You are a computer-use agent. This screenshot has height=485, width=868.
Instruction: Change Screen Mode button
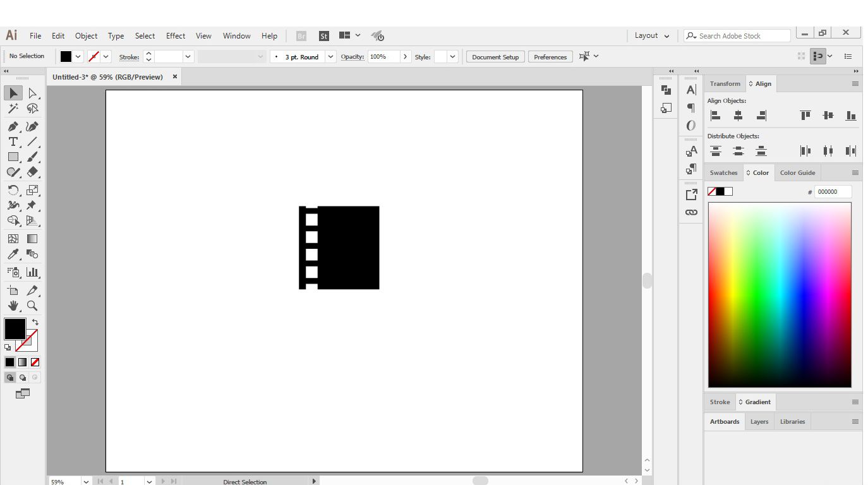pyautogui.click(x=23, y=393)
